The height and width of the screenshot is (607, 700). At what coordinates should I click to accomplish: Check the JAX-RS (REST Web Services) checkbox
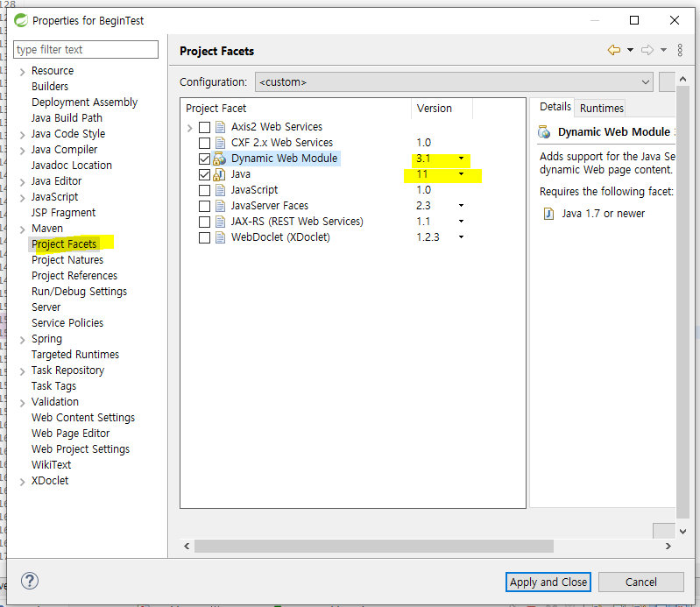204,222
